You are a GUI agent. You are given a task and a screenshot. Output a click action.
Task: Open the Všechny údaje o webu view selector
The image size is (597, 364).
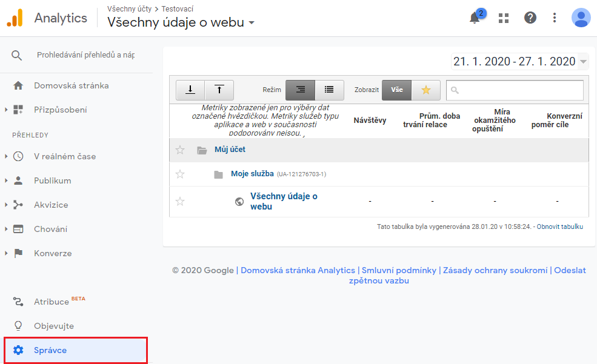coord(181,22)
